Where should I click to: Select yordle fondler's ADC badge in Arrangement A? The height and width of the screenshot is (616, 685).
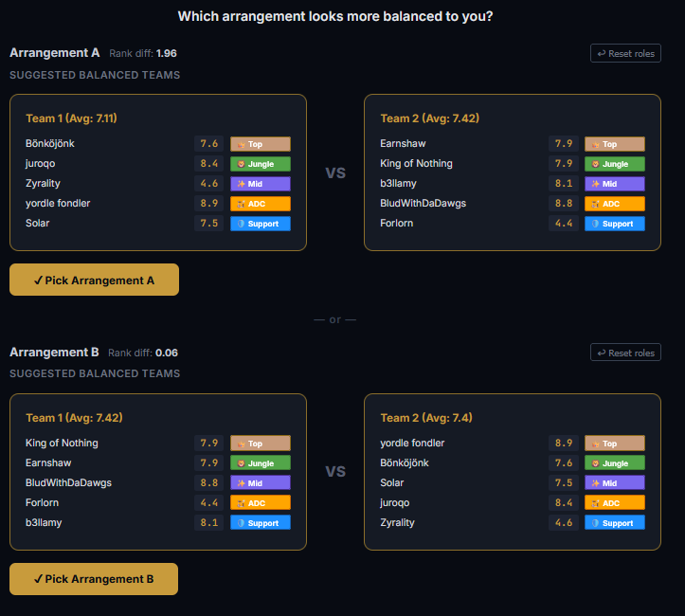261,204
